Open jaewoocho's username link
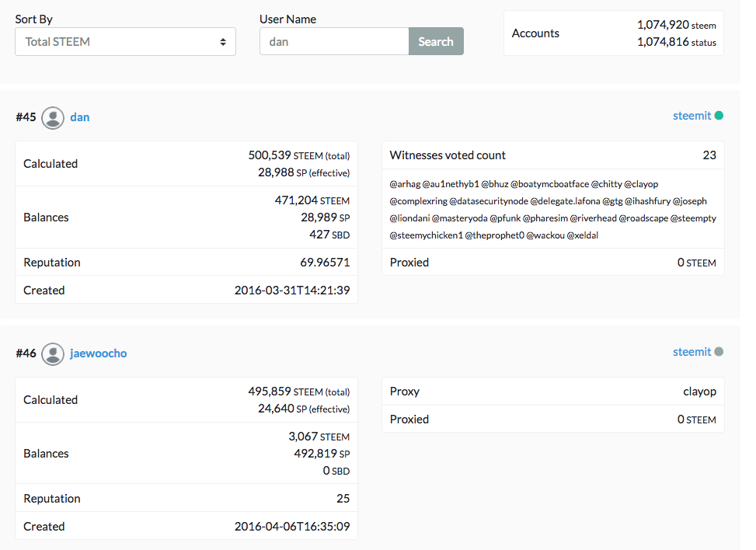The height and width of the screenshot is (550, 756). click(99, 353)
